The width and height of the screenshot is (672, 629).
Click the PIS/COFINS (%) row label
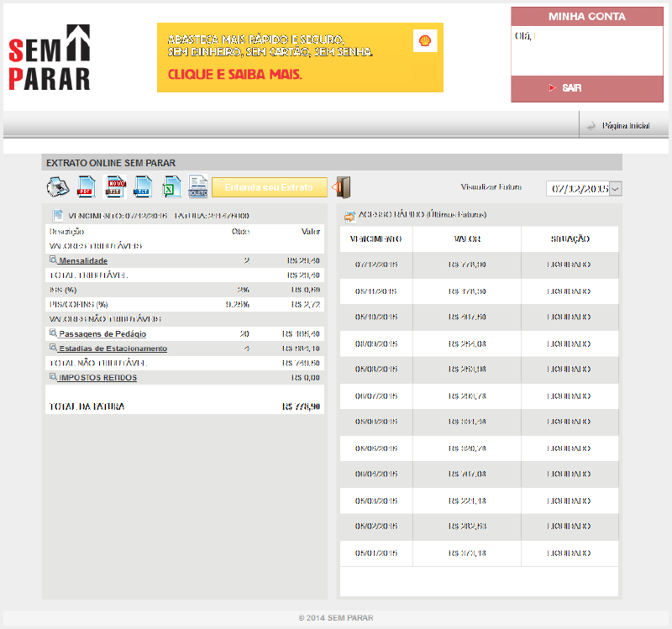78,305
